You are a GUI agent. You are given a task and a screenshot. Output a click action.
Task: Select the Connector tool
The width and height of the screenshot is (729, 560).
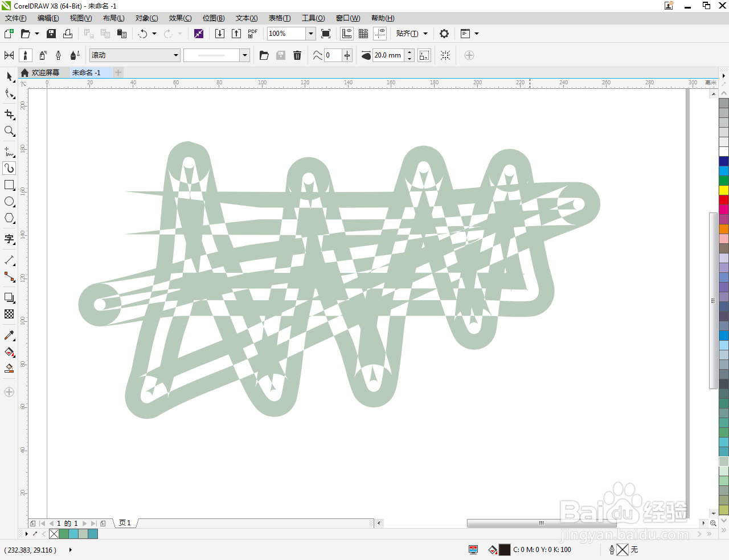pos(9,277)
